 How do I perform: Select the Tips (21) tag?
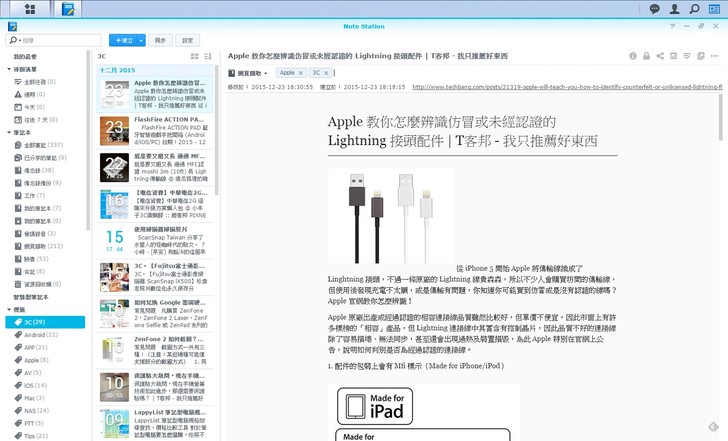coord(31,435)
